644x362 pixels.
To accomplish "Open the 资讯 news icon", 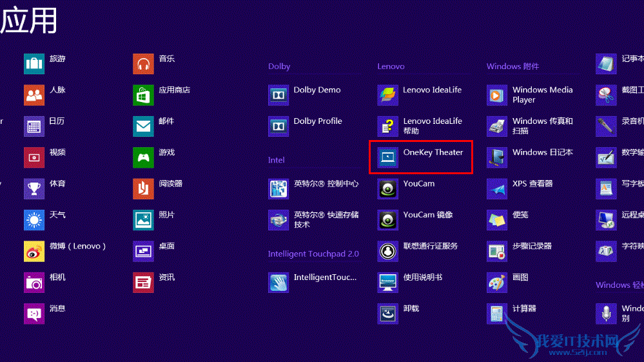I will pyautogui.click(x=143, y=282).
